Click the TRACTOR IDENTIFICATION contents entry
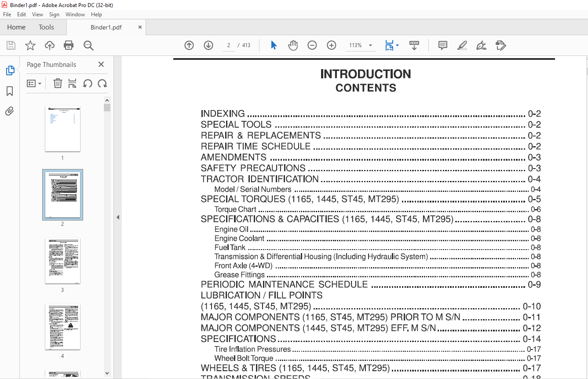The width and height of the screenshot is (588, 379). (371, 179)
